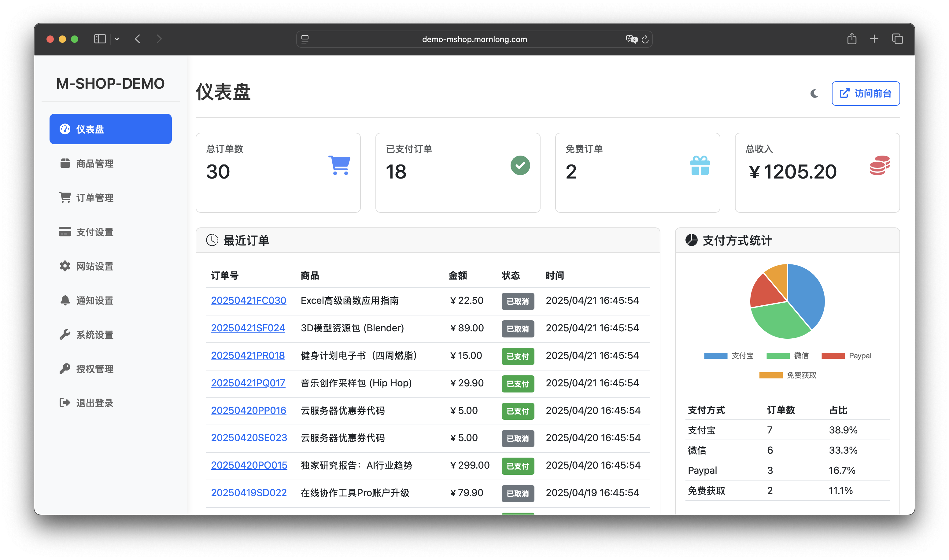Click the reload page icon in the address bar
Viewport: 949px width, 560px height.
645,39
